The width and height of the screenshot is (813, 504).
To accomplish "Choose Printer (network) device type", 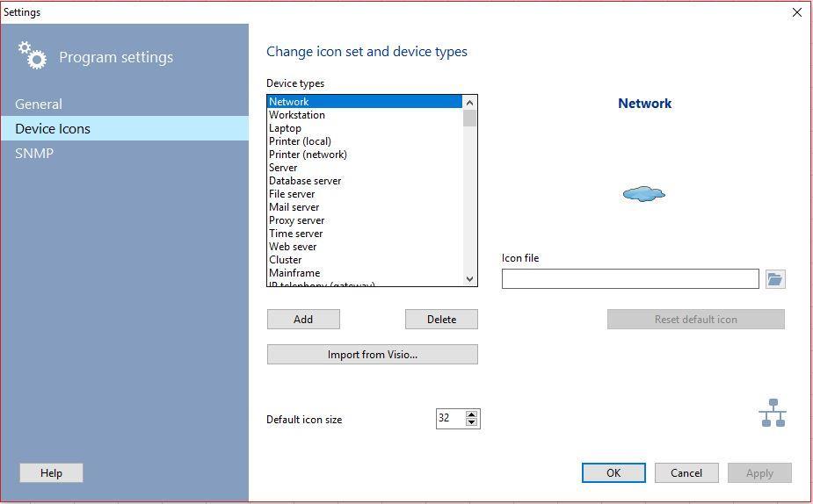I will click(x=365, y=155).
